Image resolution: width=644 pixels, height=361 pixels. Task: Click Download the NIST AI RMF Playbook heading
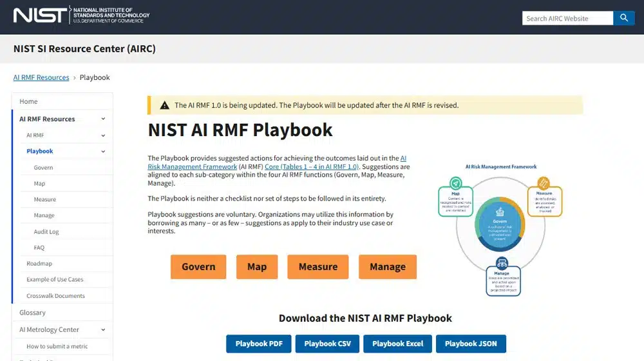click(365, 318)
